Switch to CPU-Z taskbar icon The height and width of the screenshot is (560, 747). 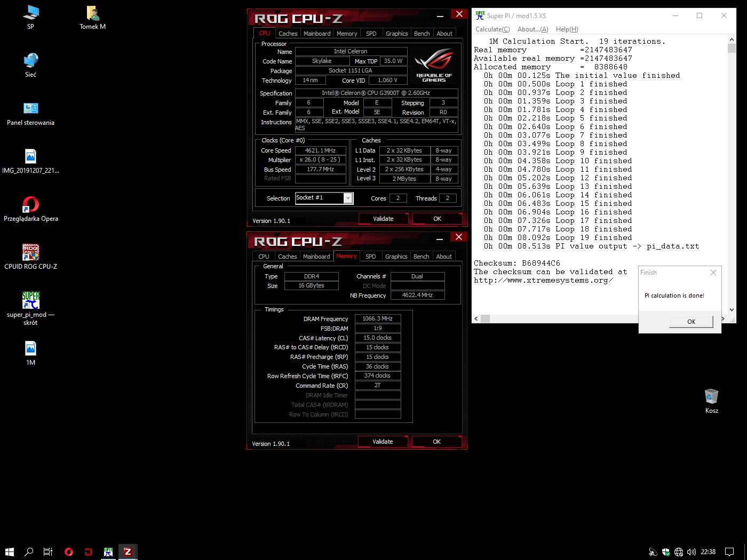click(128, 552)
